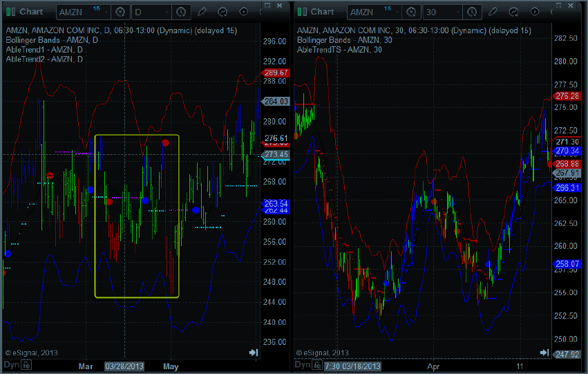588x374 pixels.
Task: Open symbol settings gear in 30-minute chart
Action: pyautogui.click(x=411, y=12)
